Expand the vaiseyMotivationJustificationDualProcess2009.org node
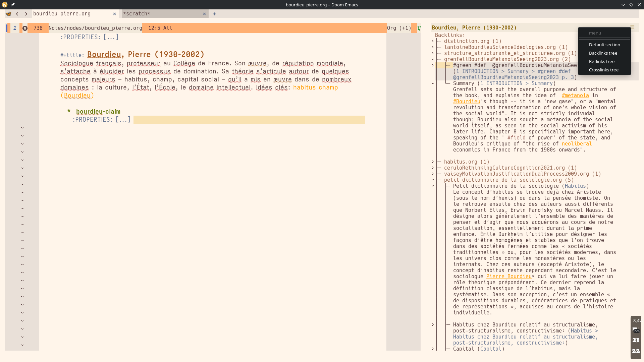The image size is (644, 362). click(x=433, y=174)
